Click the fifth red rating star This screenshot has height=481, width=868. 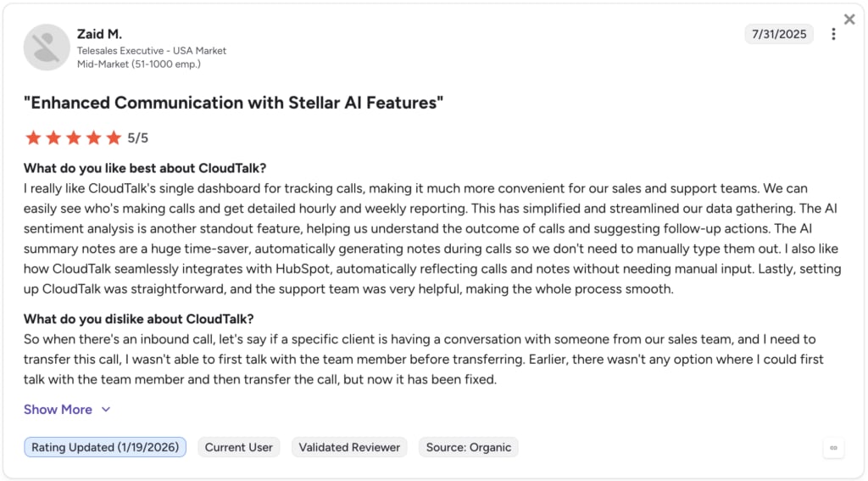click(x=114, y=137)
